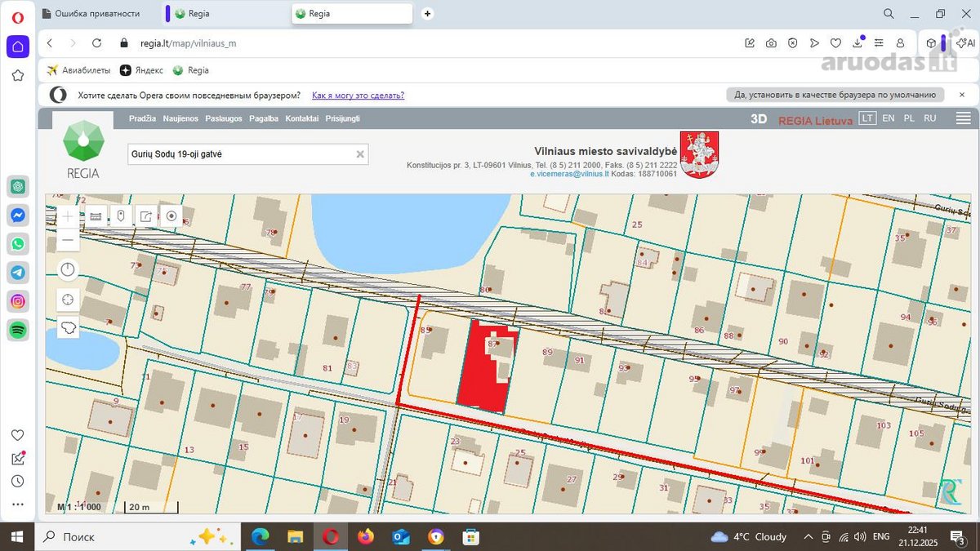980x551 pixels.
Task: Open Spotify in Opera sidebar
Action: (18, 330)
